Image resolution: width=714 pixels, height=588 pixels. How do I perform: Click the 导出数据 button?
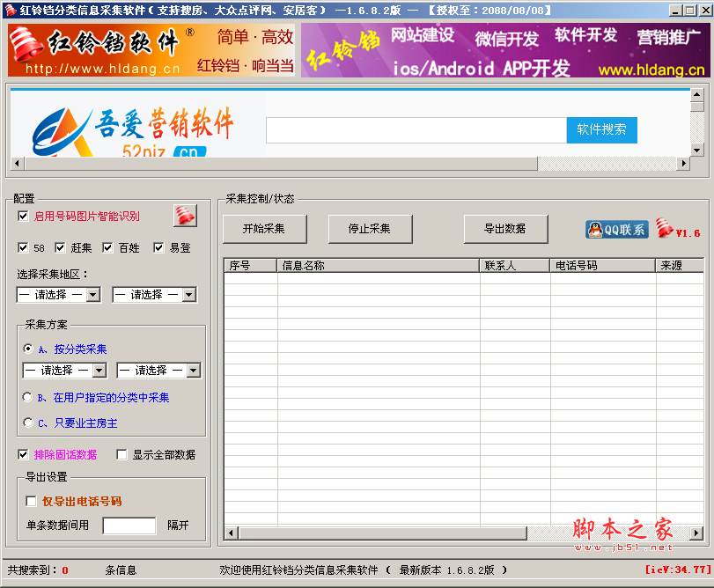point(506,229)
